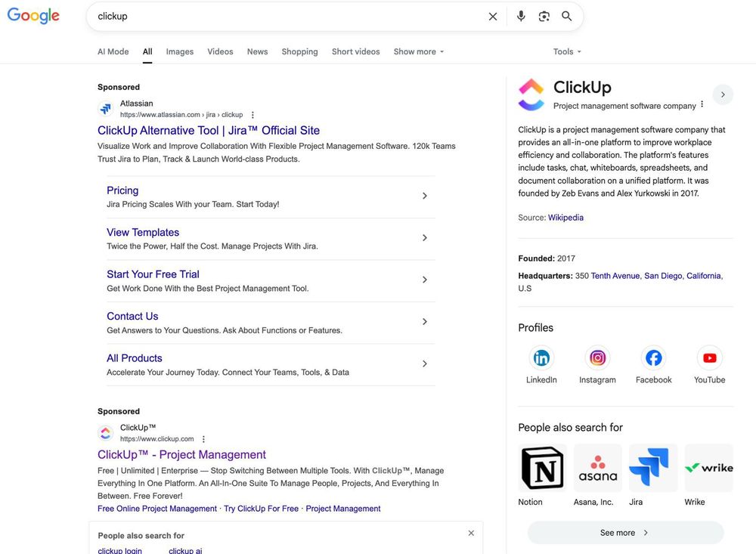Click See more under People also search for

pos(625,533)
